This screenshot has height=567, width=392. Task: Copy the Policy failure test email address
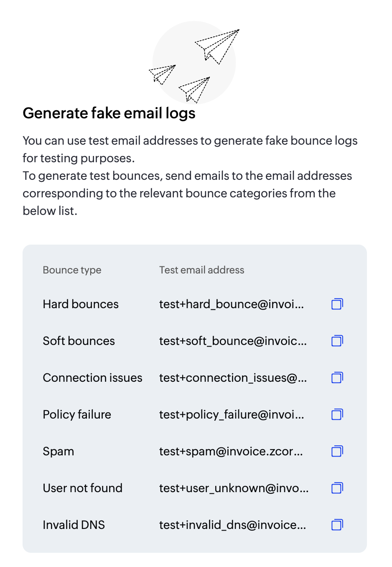coord(337,414)
